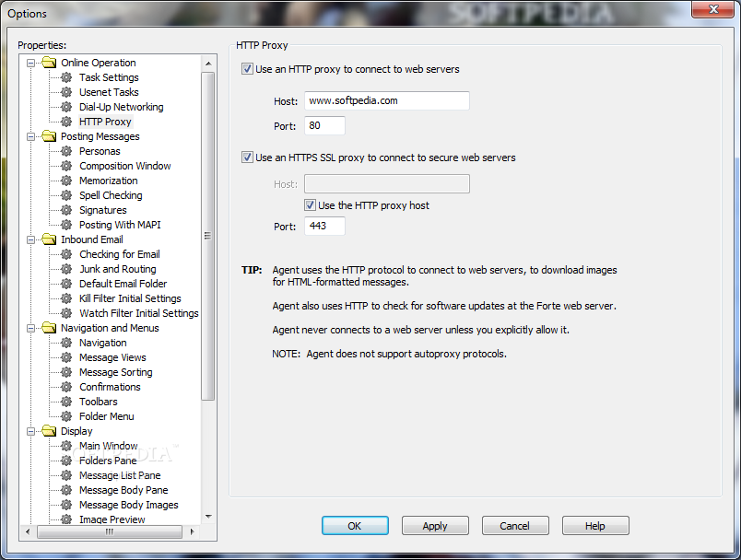The height and width of the screenshot is (560, 741).
Task: Click the Inbound Email folder icon
Action: pyautogui.click(x=49, y=239)
